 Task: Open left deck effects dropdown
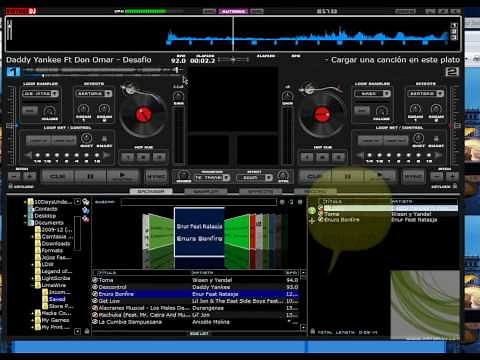pyautogui.click(x=94, y=94)
